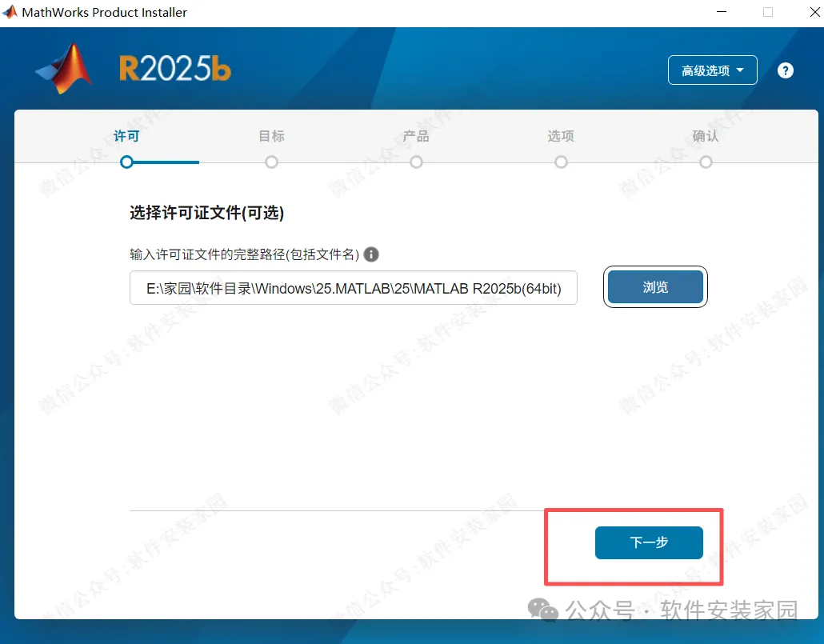This screenshot has width=824, height=644.
Task: Select the 选项 step tab
Action: (561, 136)
